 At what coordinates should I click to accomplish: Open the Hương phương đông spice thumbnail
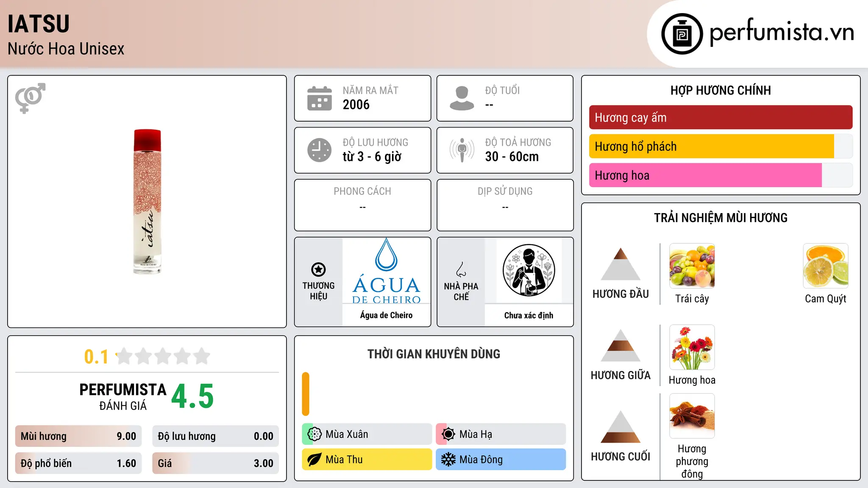coord(692,416)
